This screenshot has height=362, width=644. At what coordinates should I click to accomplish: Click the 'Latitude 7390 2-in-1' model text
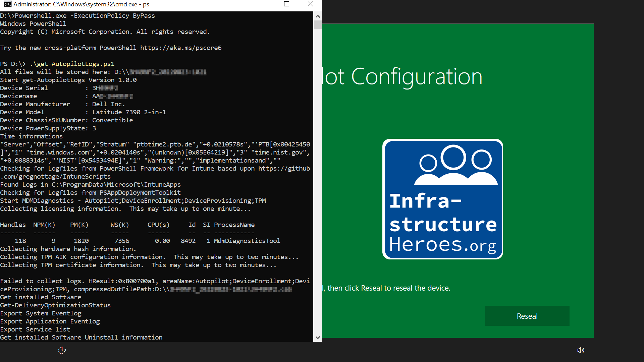click(x=129, y=112)
